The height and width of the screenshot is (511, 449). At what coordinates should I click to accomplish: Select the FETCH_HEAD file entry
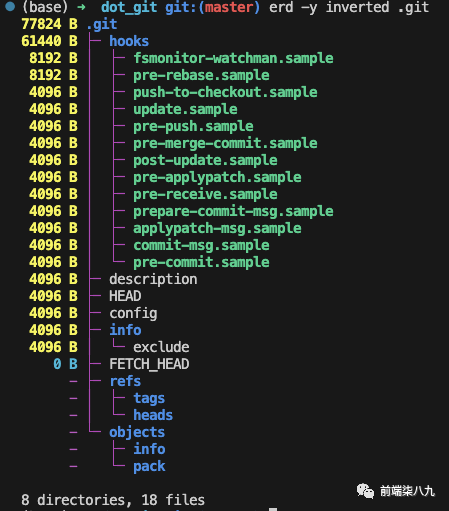click(149, 364)
